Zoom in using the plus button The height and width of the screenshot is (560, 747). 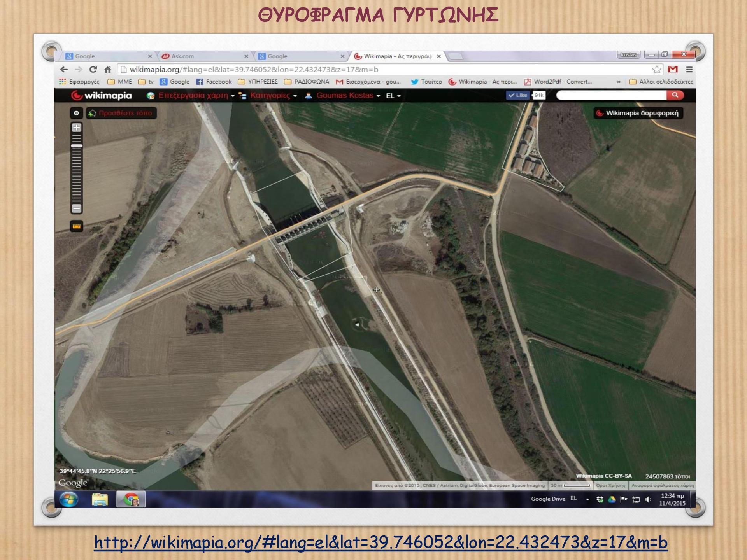coord(76,127)
